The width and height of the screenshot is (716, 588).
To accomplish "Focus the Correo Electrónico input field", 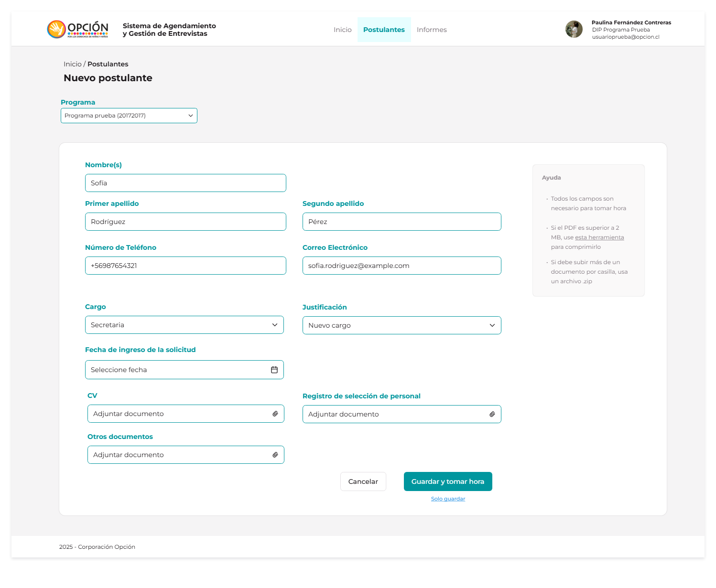I will coord(401,266).
